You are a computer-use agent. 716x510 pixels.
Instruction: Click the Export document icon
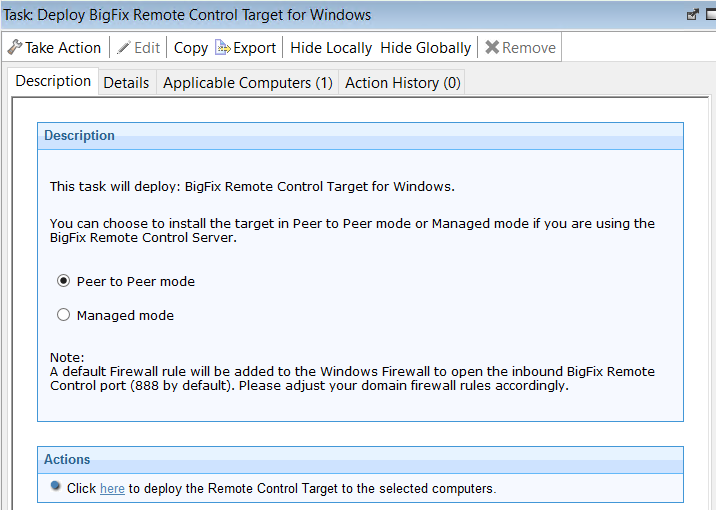[222, 47]
